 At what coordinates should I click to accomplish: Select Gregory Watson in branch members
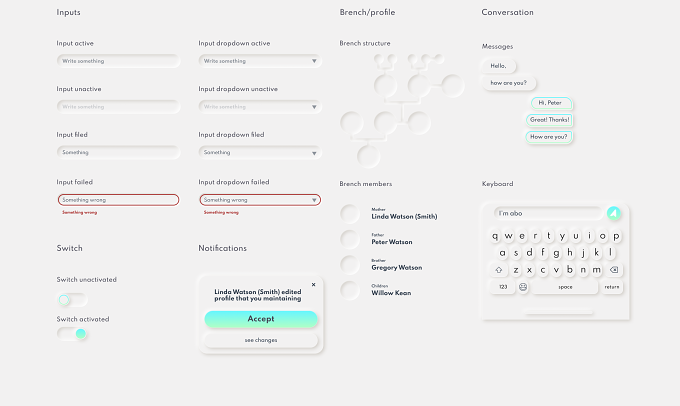[396, 268]
